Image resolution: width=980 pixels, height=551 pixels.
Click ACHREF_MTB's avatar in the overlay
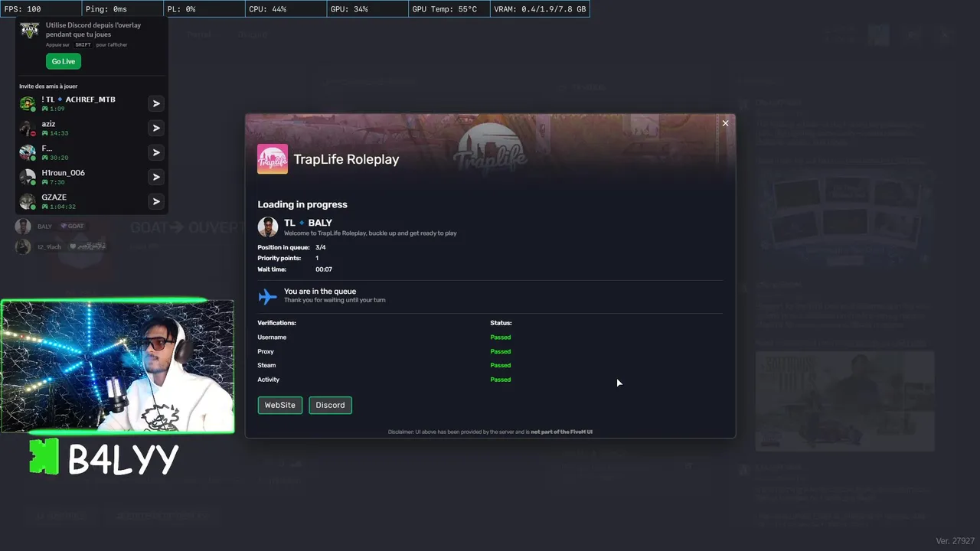point(28,103)
